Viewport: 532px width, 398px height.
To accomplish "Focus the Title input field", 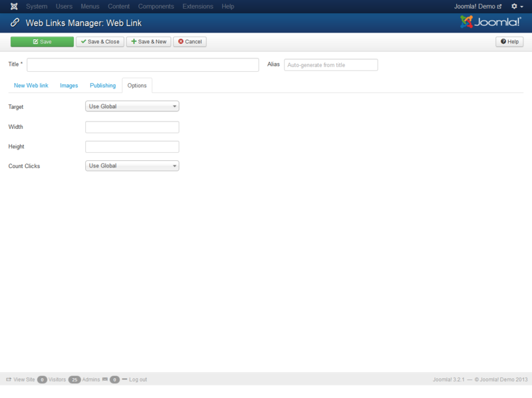I will (x=143, y=64).
